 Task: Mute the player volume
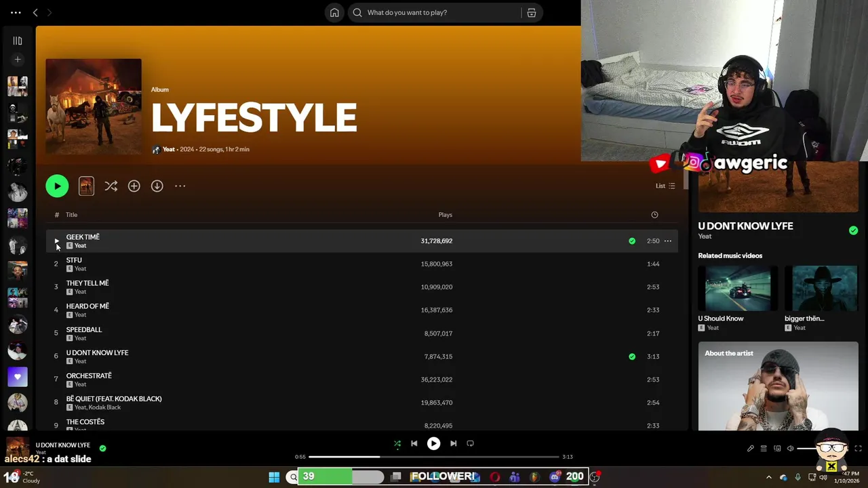tap(790, 449)
